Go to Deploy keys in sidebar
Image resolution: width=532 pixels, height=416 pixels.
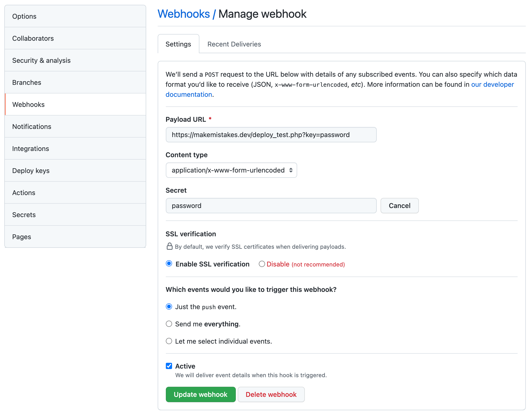click(x=31, y=171)
